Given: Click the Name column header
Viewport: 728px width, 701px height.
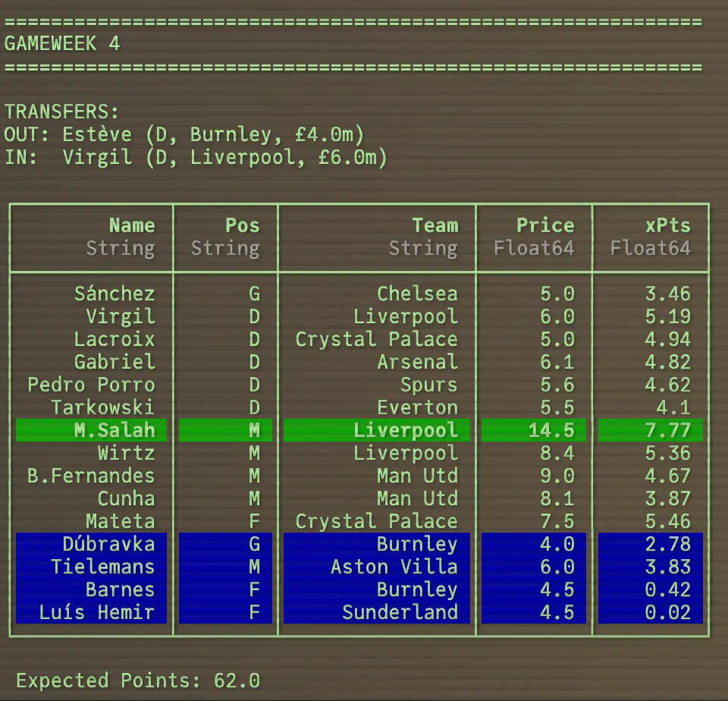Looking at the screenshot, I should coord(132,225).
